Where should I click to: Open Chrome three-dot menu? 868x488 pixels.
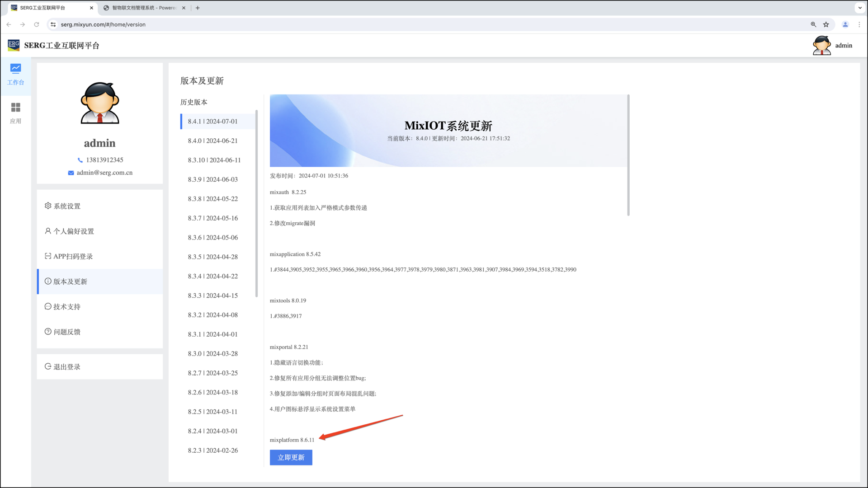coord(859,24)
